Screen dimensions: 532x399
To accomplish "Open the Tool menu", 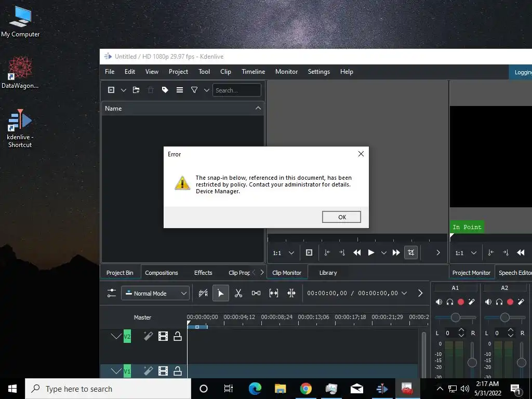I will tap(204, 72).
